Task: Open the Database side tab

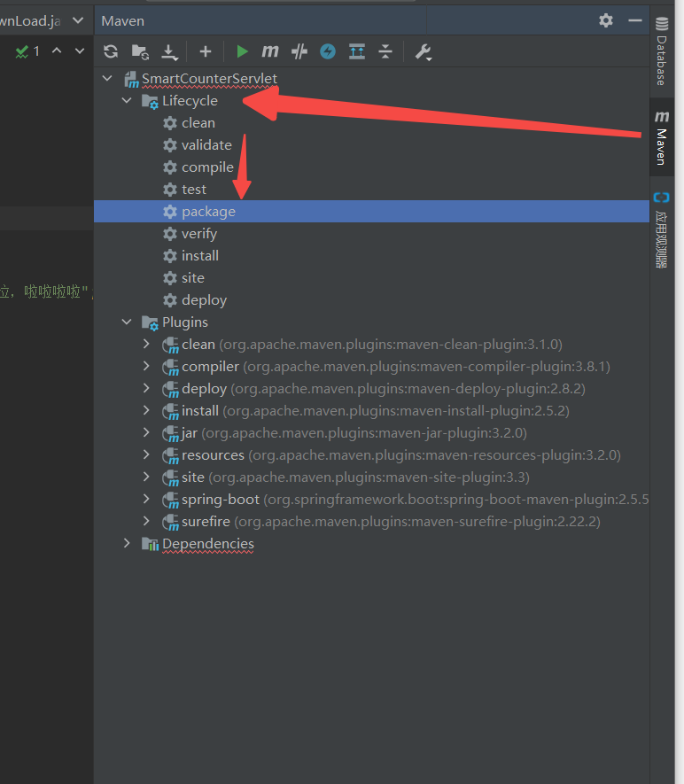Action: (x=662, y=51)
